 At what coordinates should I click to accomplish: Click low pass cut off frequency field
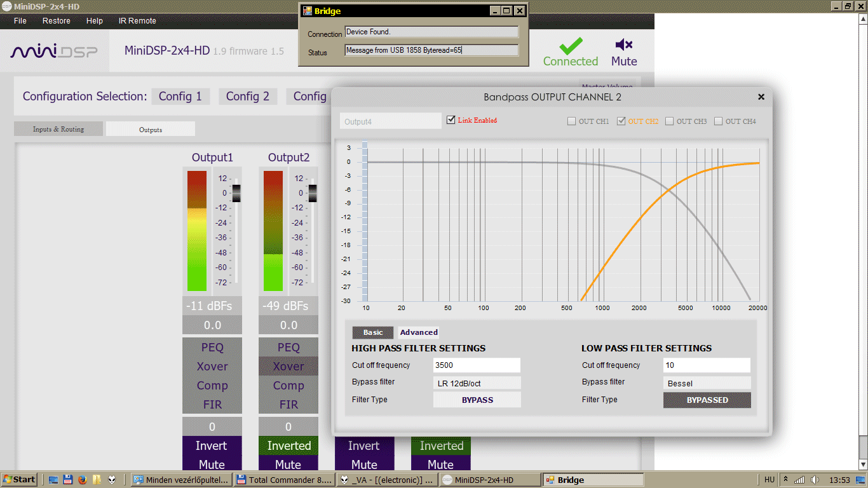[707, 365]
